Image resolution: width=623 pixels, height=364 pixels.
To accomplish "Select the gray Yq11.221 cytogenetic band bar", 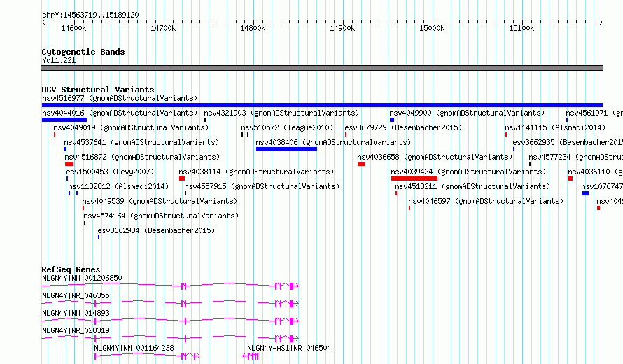I will (322, 68).
